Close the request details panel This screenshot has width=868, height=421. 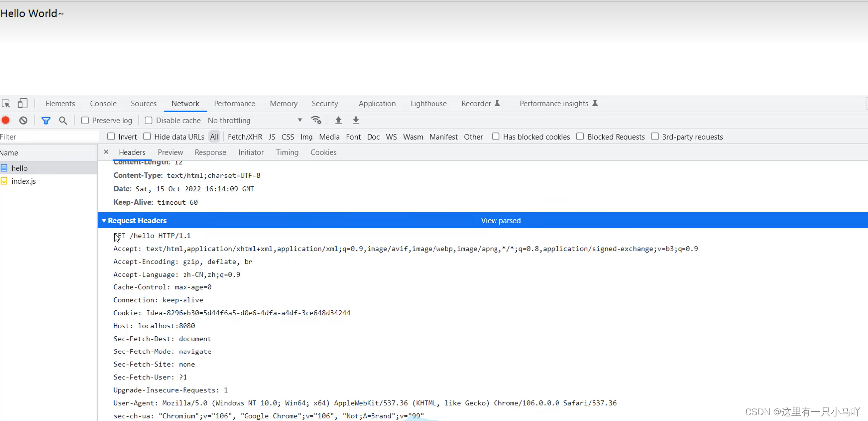(x=106, y=152)
